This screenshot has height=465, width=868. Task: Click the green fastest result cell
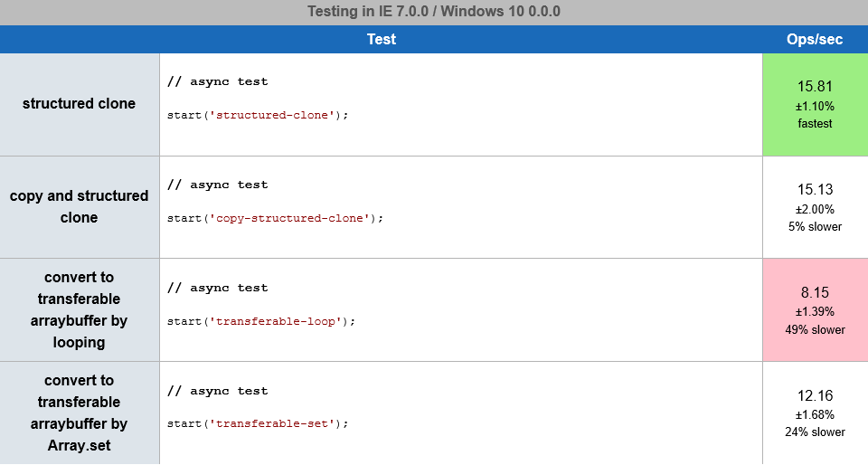(815, 104)
